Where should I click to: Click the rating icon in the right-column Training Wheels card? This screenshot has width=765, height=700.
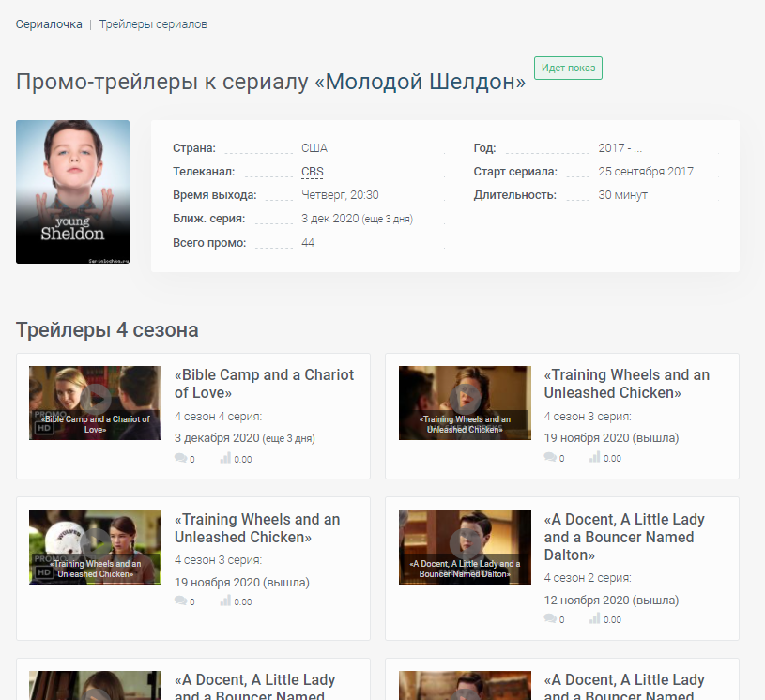(595, 457)
